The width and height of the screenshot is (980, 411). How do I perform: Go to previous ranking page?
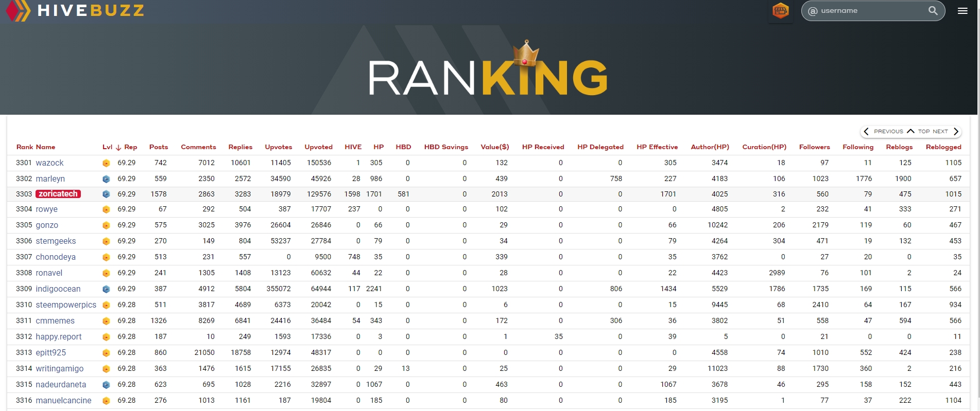click(x=884, y=131)
